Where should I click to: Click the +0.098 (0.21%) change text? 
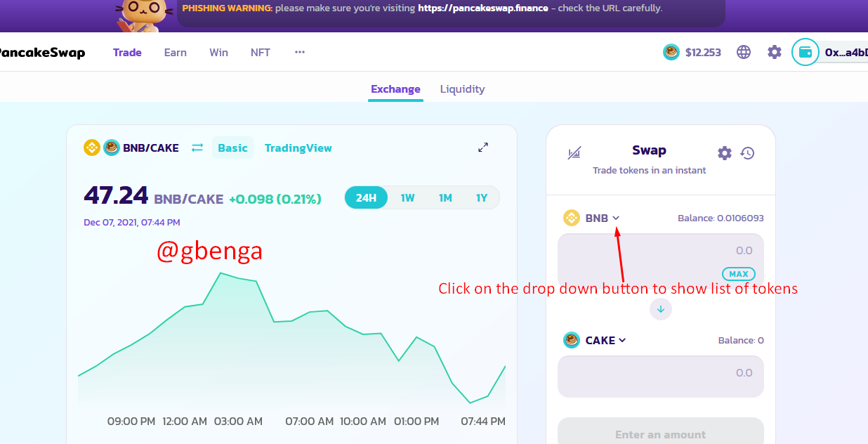pos(275,200)
